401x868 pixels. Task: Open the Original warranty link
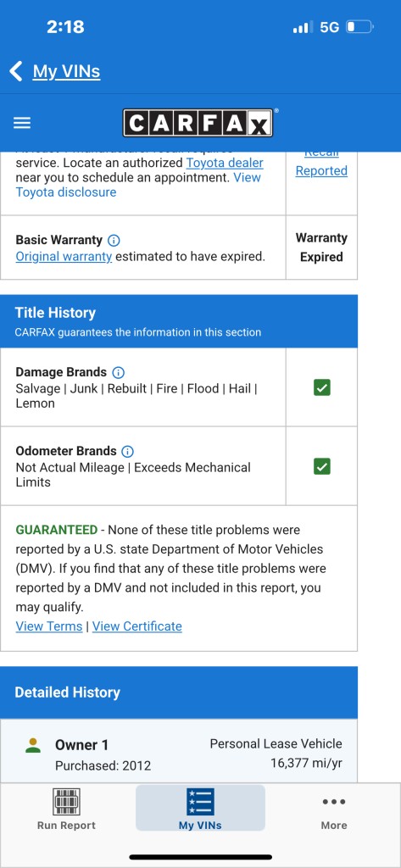click(64, 257)
